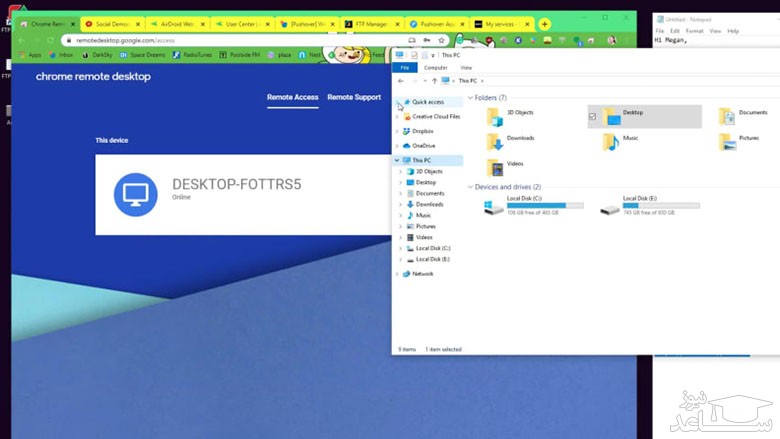Viewport: 780px width, 439px height.
Task: Open the 3D Objects folder icon
Action: pyautogui.click(x=496, y=117)
